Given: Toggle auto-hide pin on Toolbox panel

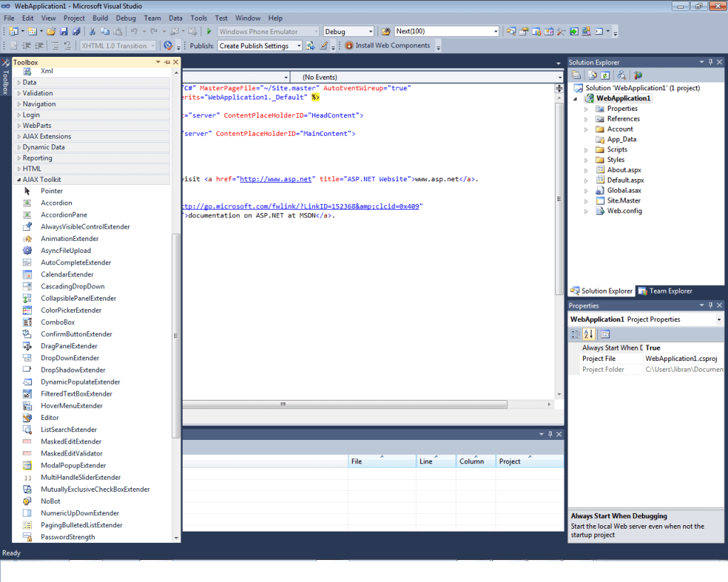Looking at the screenshot, I should tap(167, 63).
